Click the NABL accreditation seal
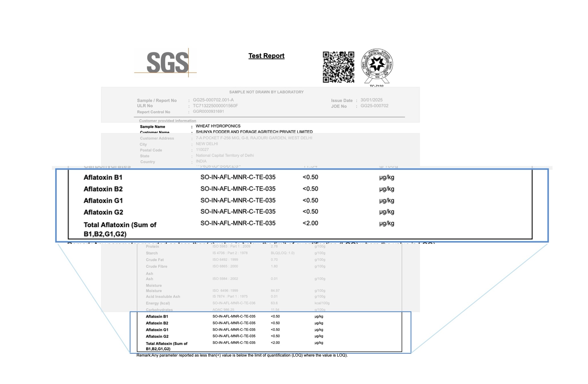 click(x=377, y=66)
